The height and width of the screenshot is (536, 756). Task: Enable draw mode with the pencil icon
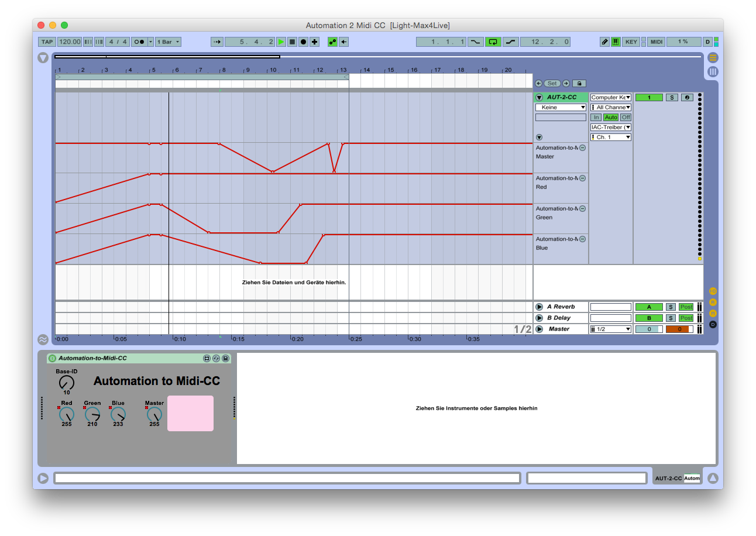tap(605, 42)
